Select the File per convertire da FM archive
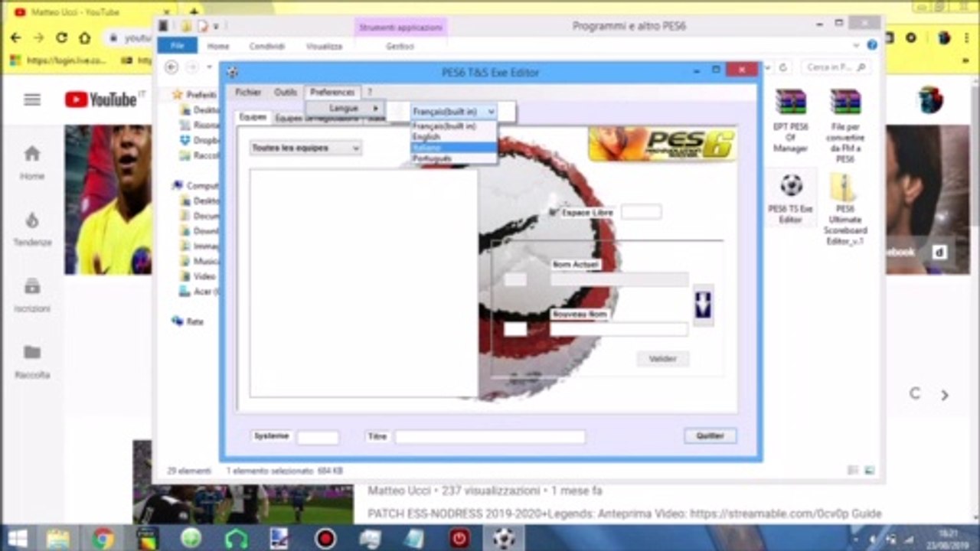This screenshot has width=980, height=551. pyautogui.click(x=845, y=126)
